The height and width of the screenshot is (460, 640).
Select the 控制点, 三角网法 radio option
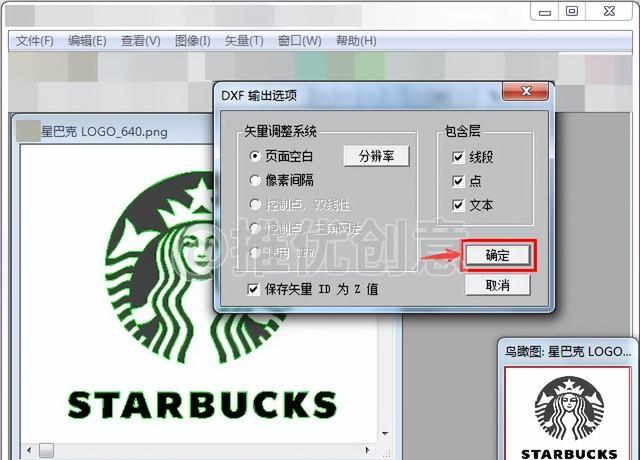tap(255, 229)
